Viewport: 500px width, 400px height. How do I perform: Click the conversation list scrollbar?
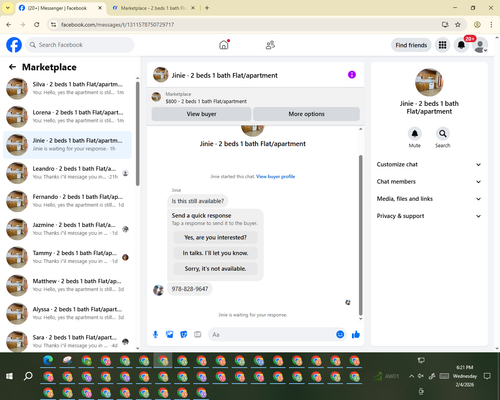(x=138, y=133)
